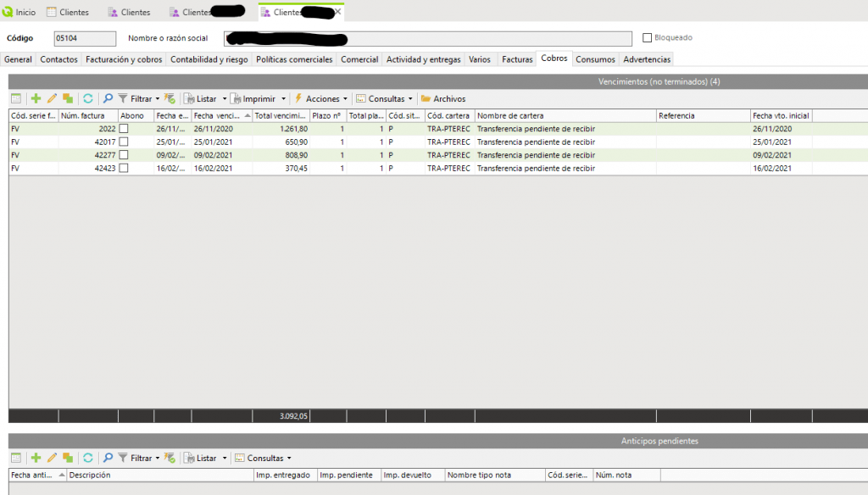
Task: Click the Imprimir printer icon
Action: point(236,98)
